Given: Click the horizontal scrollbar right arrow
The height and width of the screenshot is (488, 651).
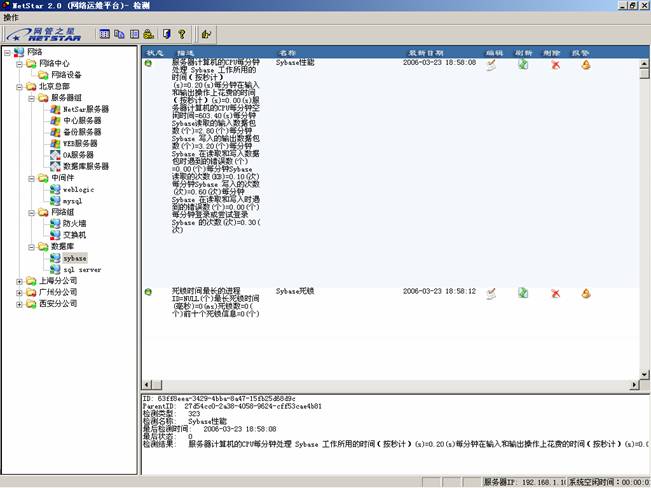Looking at the screenshot, I should pos(634,385).
